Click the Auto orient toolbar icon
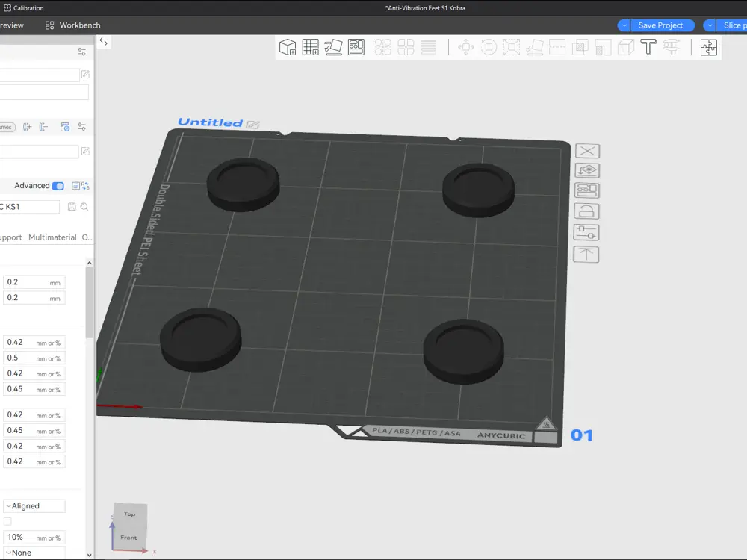 click(333, 47)
